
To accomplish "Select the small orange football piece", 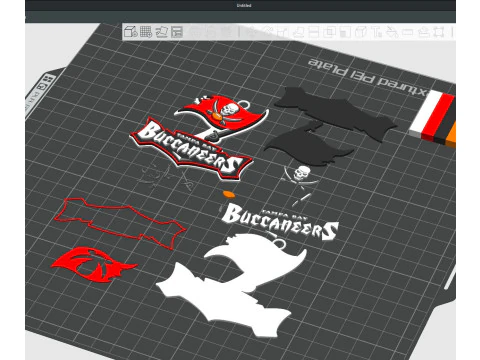I will (228, 194).
